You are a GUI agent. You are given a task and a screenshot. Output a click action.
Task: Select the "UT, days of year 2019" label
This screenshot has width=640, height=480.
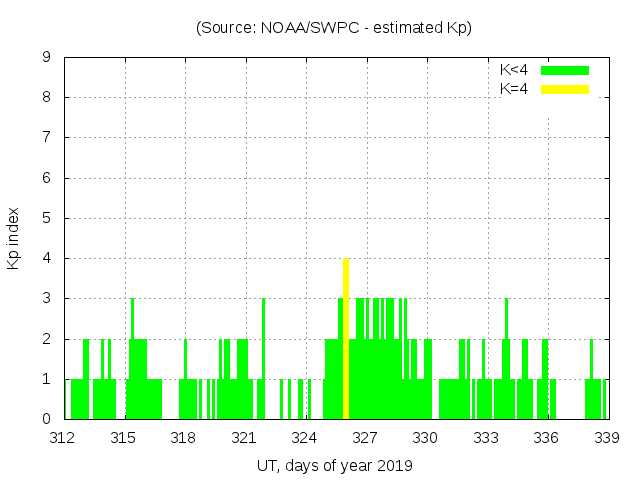click(334, 465)
